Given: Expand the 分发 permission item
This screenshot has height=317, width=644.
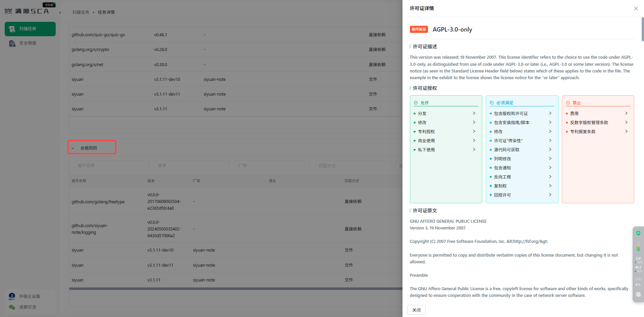Looking at the screenshot, I should [x=474, y=113].
